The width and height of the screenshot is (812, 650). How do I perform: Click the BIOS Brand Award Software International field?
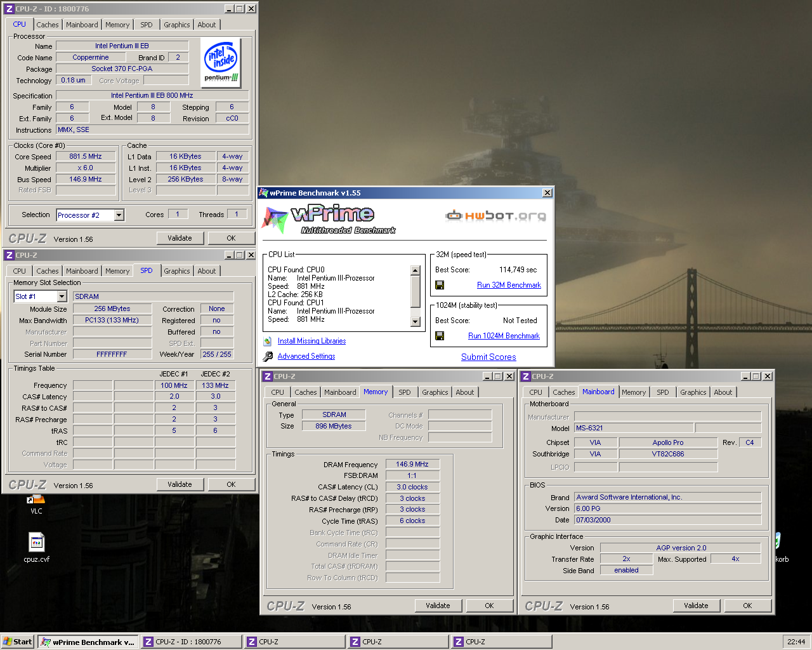[668, 497]
